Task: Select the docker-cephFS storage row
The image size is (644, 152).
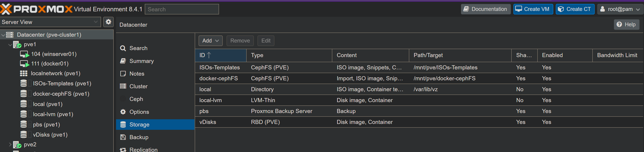Action: pos(419,79)
